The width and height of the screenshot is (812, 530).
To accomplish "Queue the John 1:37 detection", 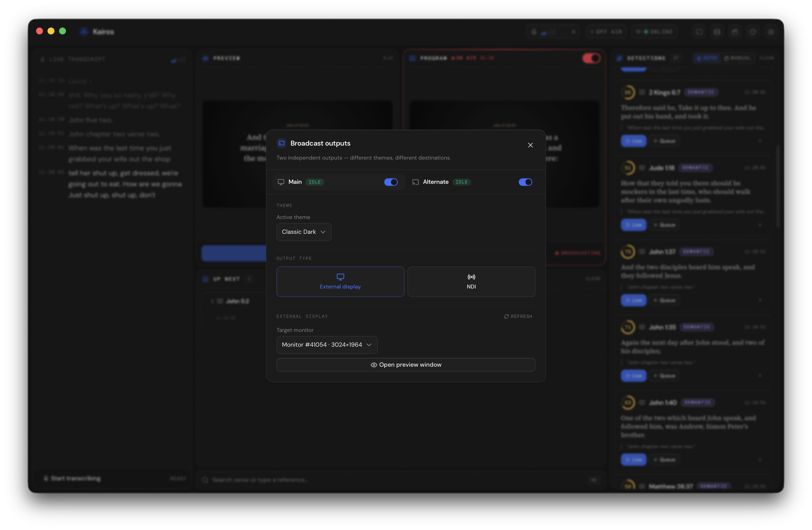I will [664, 300].
